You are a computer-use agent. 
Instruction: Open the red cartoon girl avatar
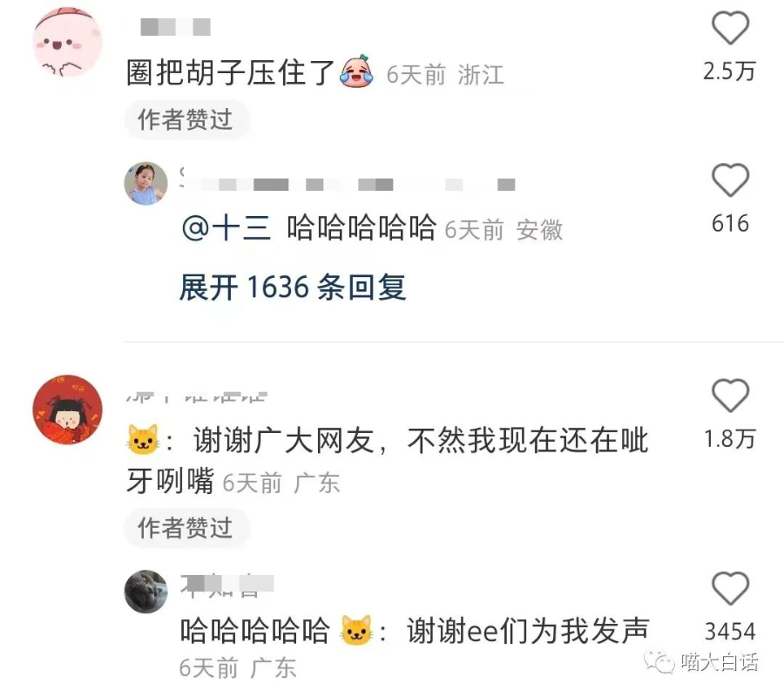pyautogui.click(x=67, y=409)
